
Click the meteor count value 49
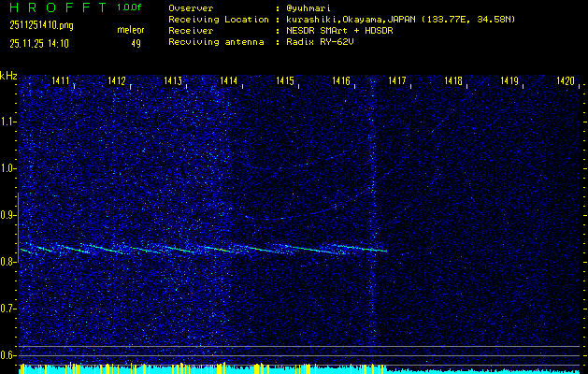(136, 43)
